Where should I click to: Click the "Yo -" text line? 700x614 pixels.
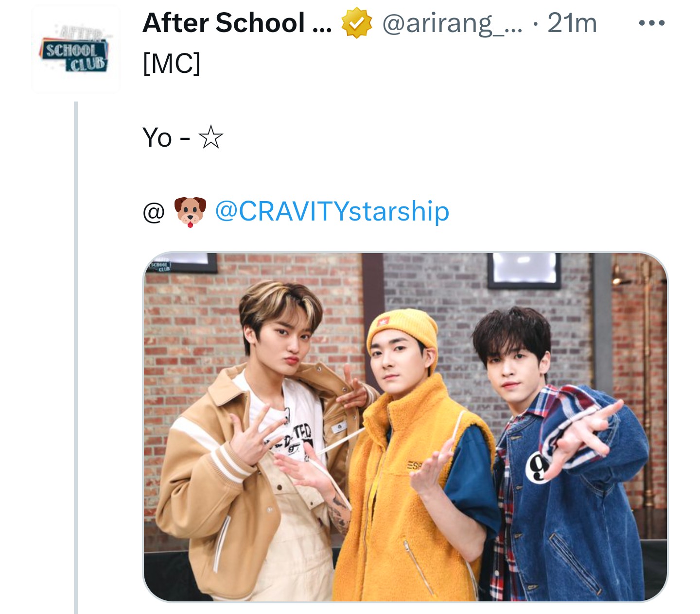(166, 137)
